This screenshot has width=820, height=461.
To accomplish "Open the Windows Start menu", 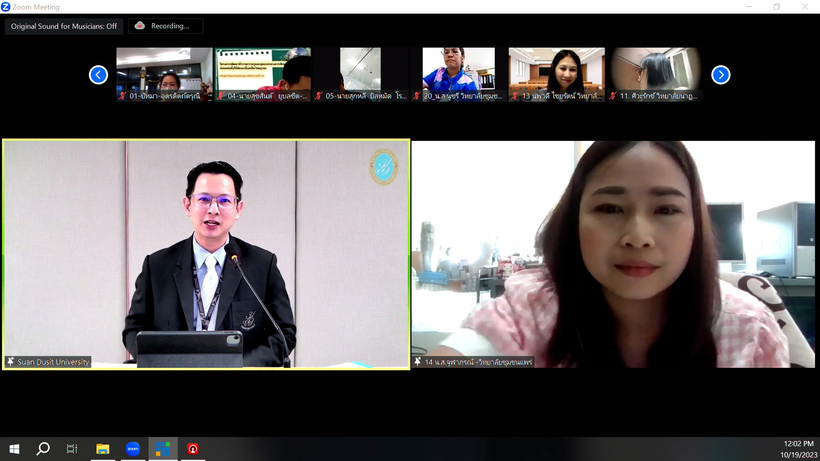I will pyautogui.click(x=14, y=449).
